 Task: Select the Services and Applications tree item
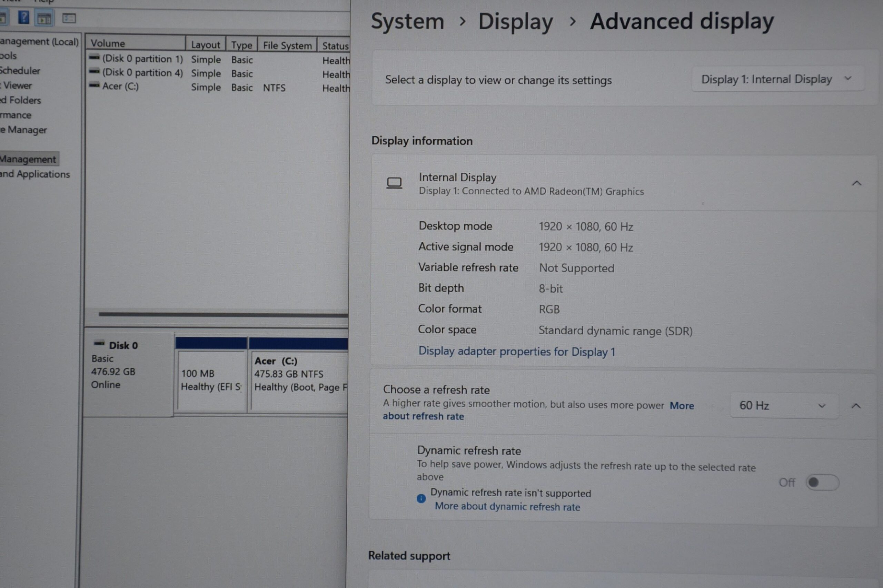coord(35,174)
